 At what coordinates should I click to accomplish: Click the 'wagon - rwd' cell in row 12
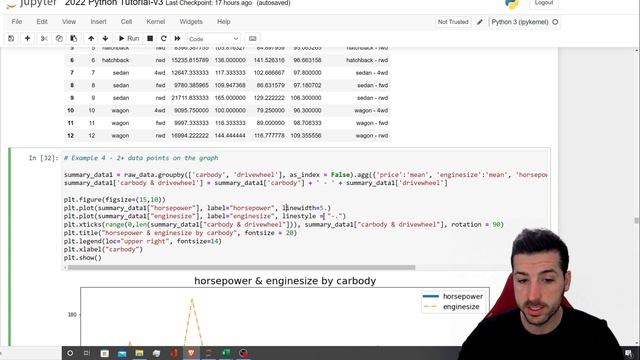coord(372,136)
